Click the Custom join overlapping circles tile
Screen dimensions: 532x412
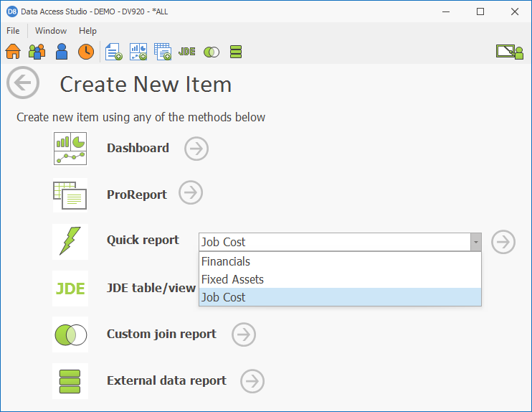pos(70,334)
